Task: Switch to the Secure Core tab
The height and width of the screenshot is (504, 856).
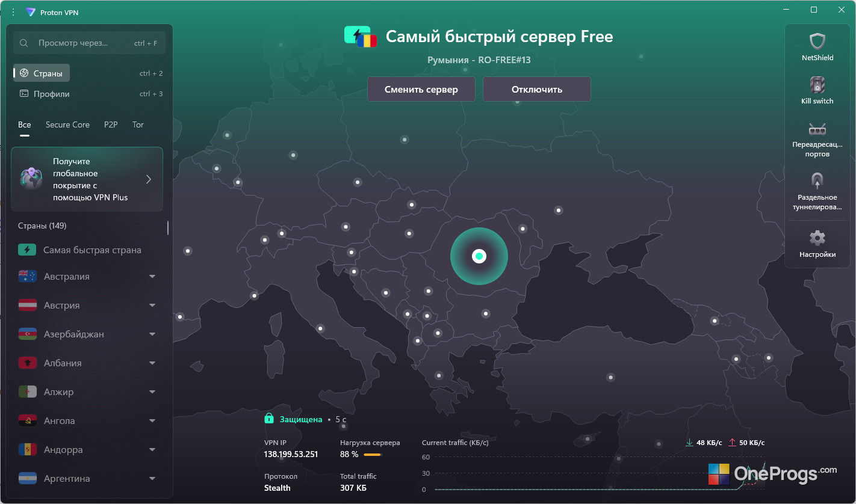Action: 67,124
